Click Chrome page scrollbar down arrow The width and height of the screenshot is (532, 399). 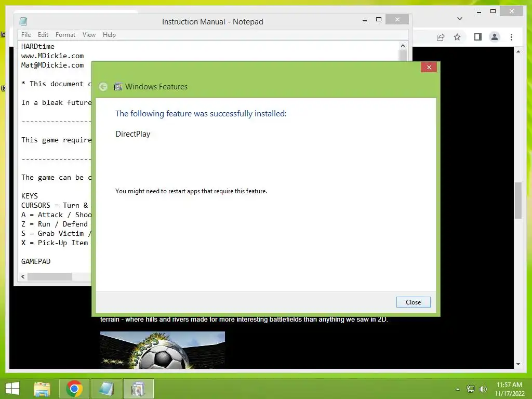[518, 364]
